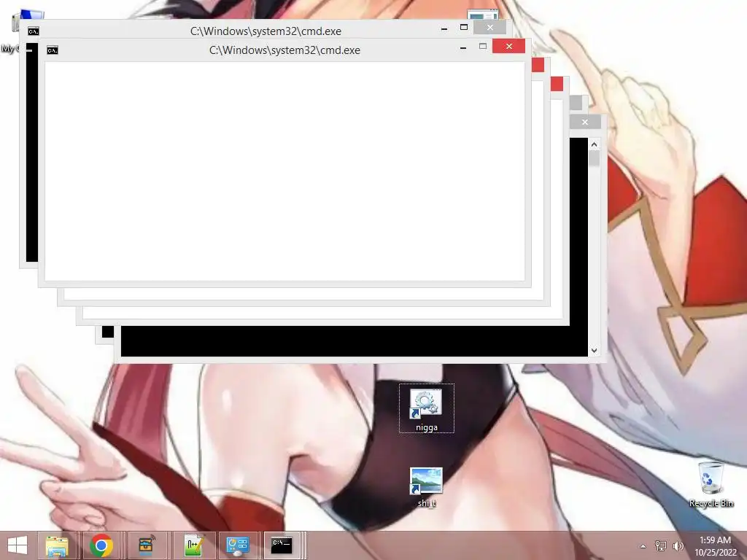Screen dimensions: 747x560
Task: Open Notepad++ from the taskbar
Action: tap(194, 545)
